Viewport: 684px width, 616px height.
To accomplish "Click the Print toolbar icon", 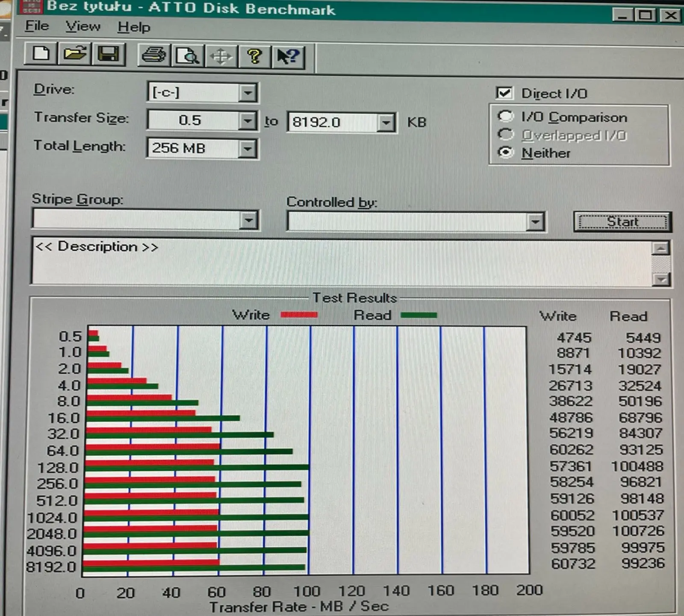I will point(154,56).
